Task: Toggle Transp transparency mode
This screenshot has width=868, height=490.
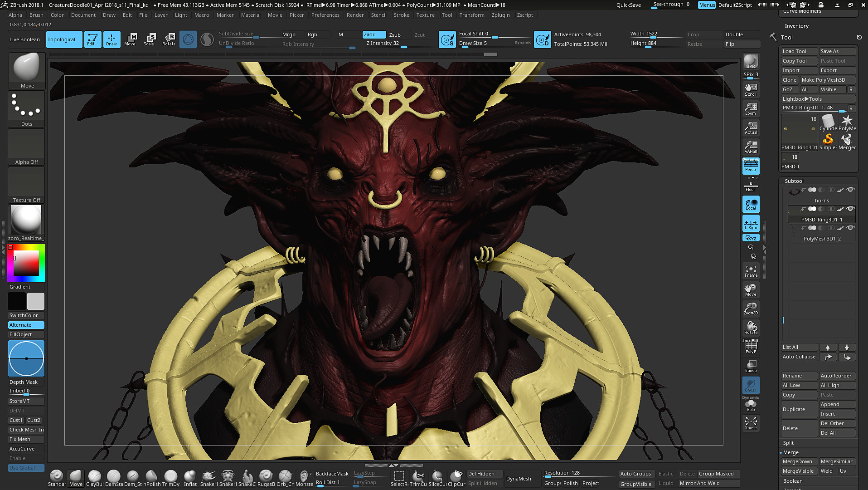Action: point(751,366)
